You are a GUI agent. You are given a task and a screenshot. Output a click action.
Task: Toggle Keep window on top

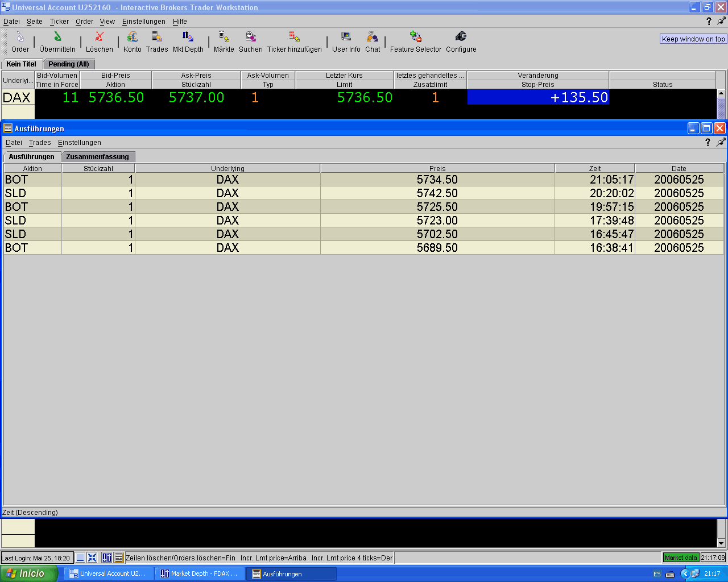(693, 39)
